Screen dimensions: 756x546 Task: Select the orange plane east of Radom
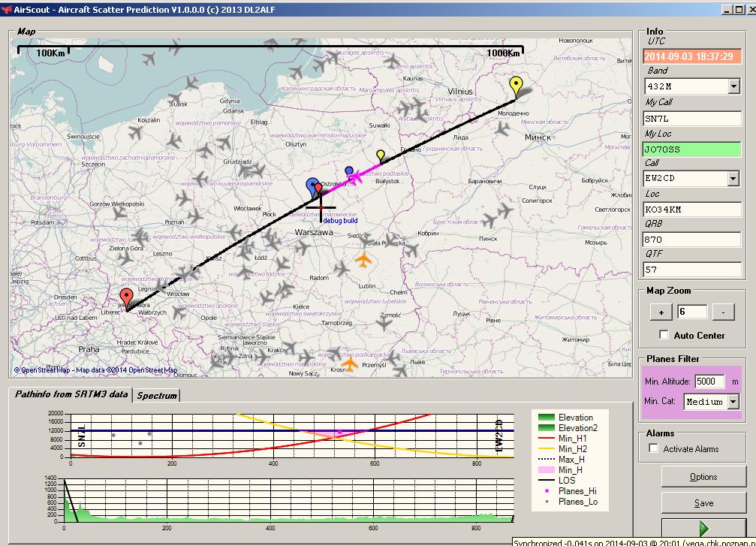coord(364,261)
